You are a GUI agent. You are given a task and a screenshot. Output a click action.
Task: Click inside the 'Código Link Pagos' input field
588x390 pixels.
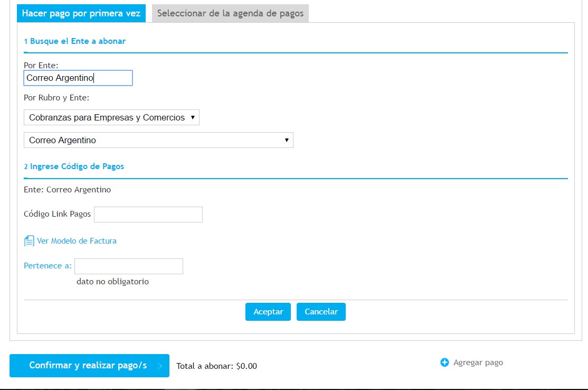[x=148, y=215]
